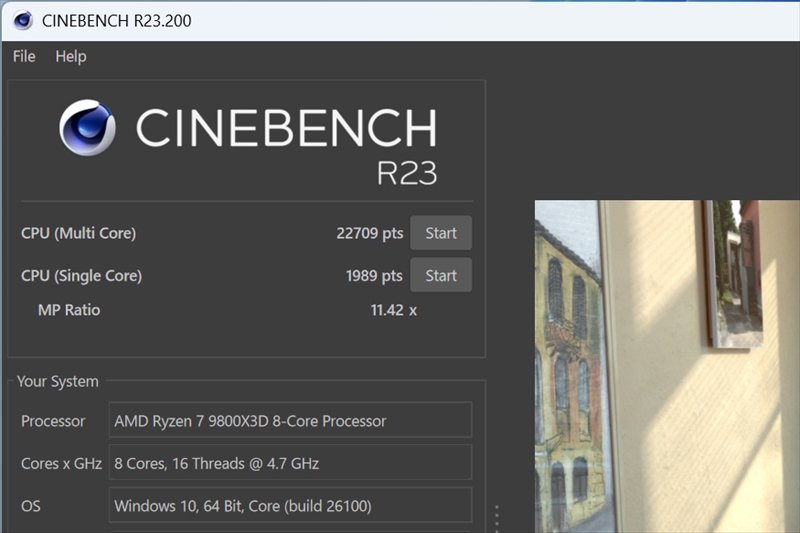The image size is (800, 533).
Task: Click the Processor label
Action: coord(53,421)
